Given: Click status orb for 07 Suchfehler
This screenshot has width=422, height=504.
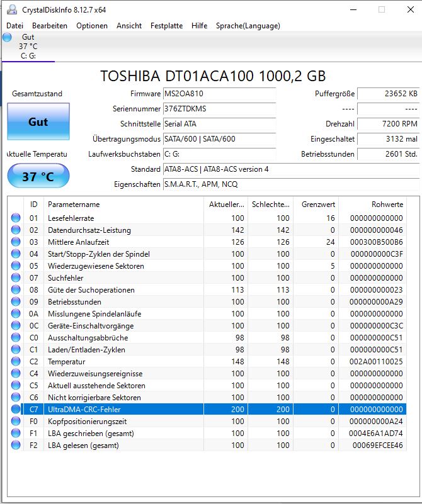Looking at the screenshot, I should (x=16, y=277).
